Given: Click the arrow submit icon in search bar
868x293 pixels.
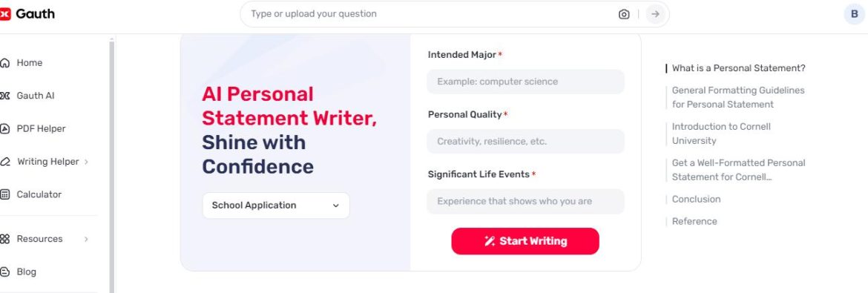Looking at the screenshot, I should tap(655, 14).
